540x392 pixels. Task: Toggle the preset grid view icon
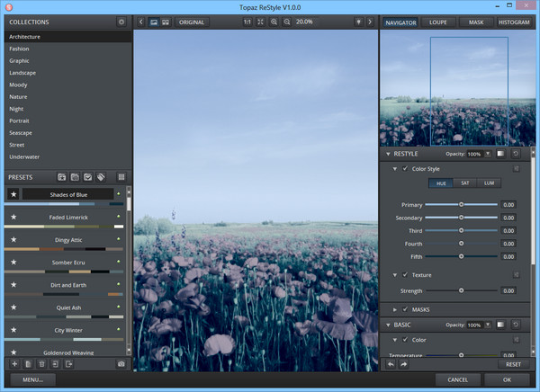tap(121, 177)
